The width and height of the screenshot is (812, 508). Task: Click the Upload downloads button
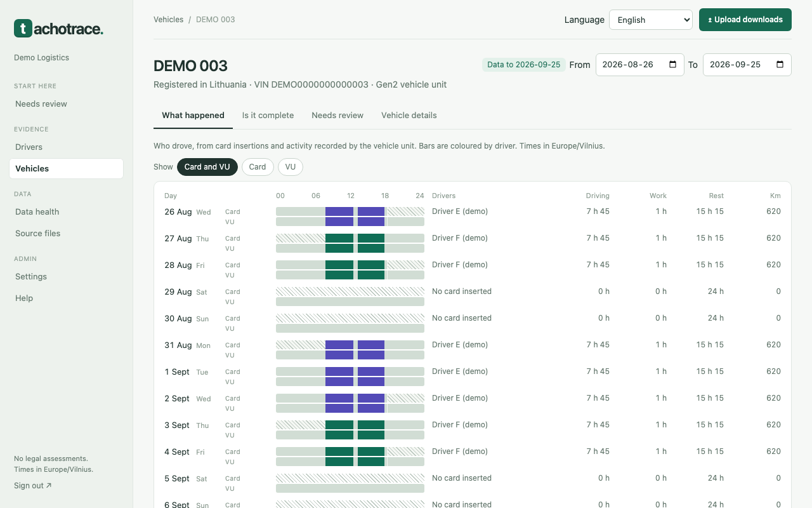pos(745,20)
